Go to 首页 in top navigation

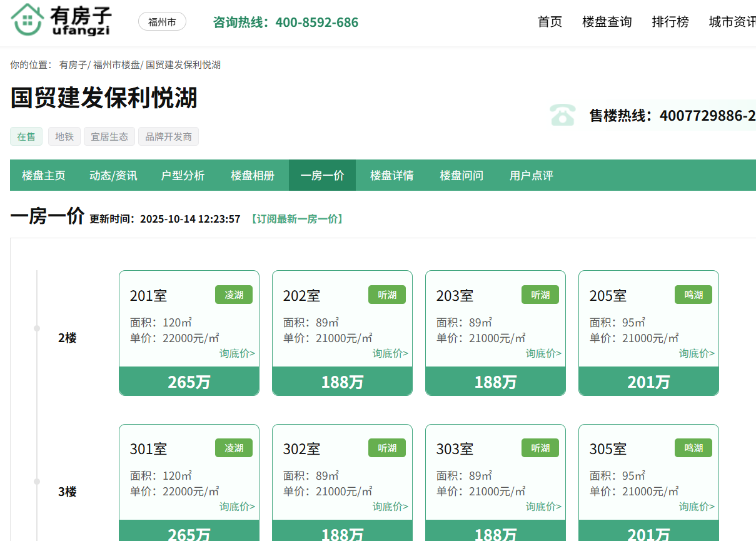550,22
